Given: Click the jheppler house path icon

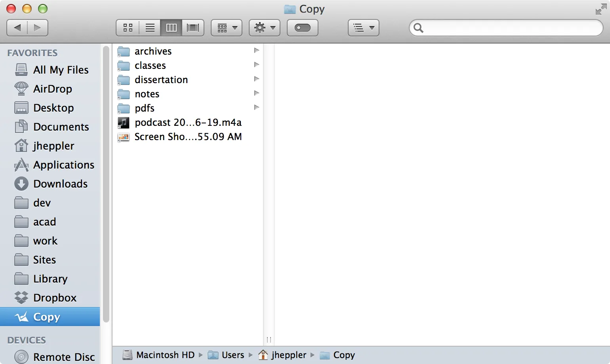Looking at the screenshot, I should (x=263, y=355).
